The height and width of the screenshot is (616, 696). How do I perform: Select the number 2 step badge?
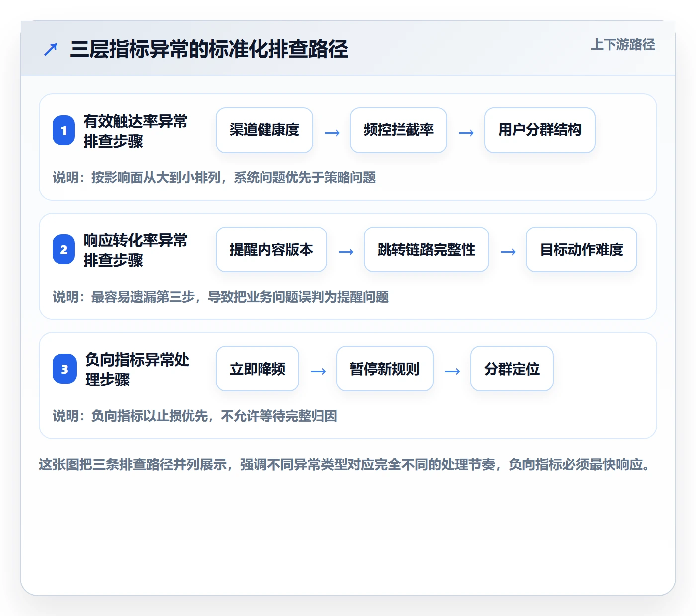(64, 249)
